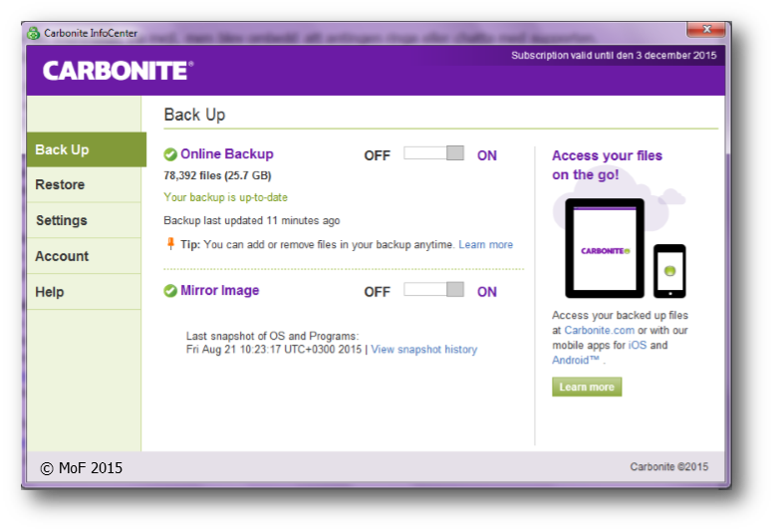The height and width of the screenshot is (532, 774).
Task: Open the Learn more link in Tip
Action: (485, 244)
